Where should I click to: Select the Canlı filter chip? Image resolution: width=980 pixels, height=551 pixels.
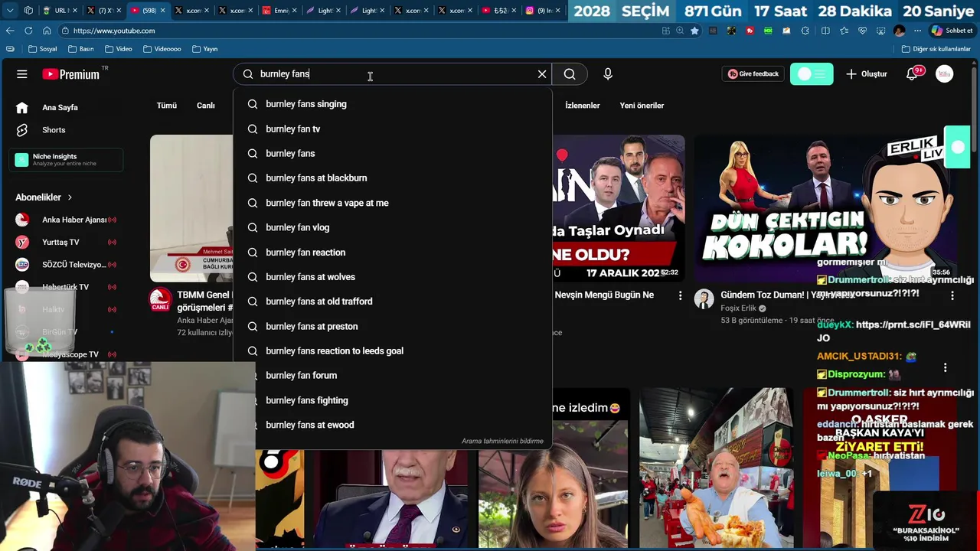206,106
